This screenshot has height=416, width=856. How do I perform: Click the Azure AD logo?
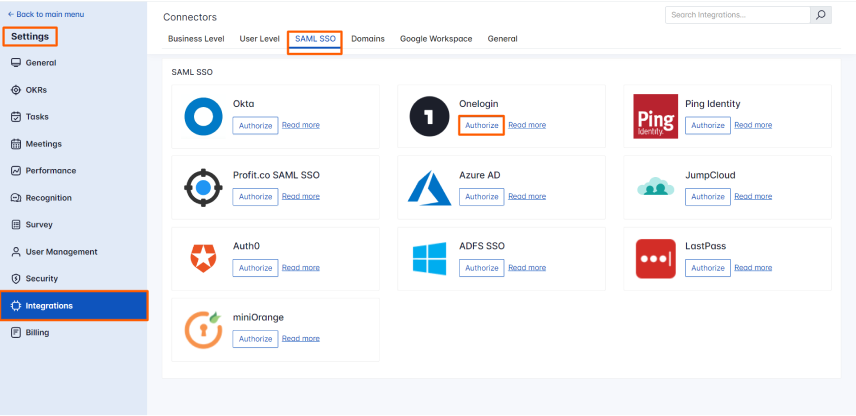[429, 188]
